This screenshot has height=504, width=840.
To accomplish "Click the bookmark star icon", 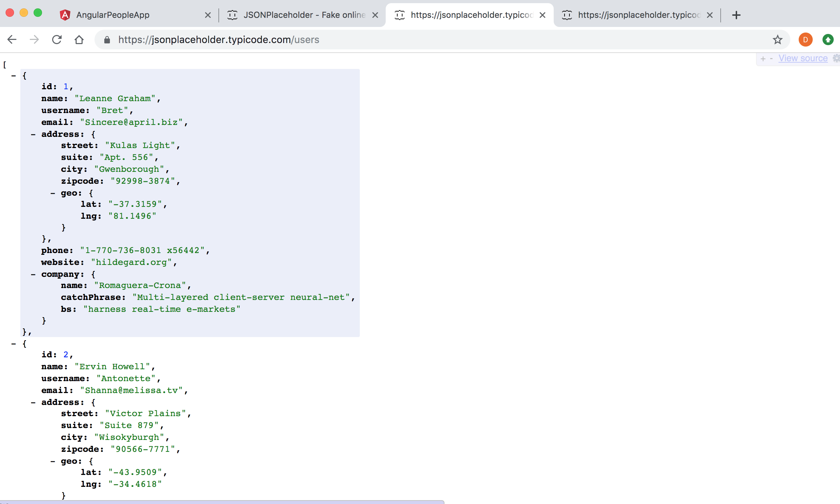I will pyautogui.click(x=778, y=40).
